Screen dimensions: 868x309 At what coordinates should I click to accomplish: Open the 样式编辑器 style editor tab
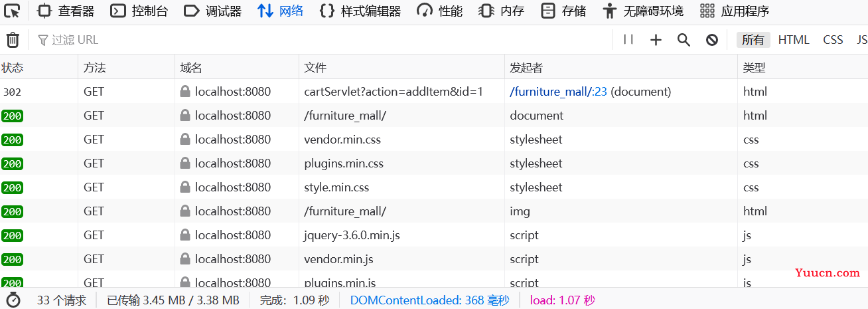(x=360, y=11)
